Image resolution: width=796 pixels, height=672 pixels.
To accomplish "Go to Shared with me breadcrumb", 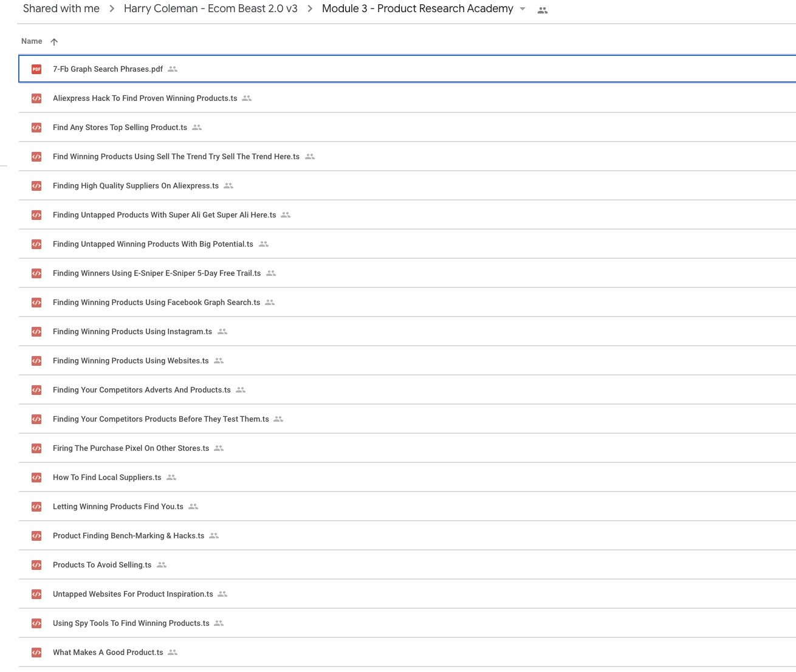I will click(61, 9).
